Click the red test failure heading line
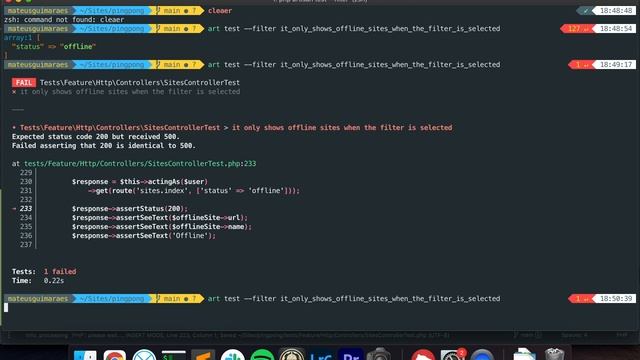Screen dimensions: 640x360 [x=232, y=128]
